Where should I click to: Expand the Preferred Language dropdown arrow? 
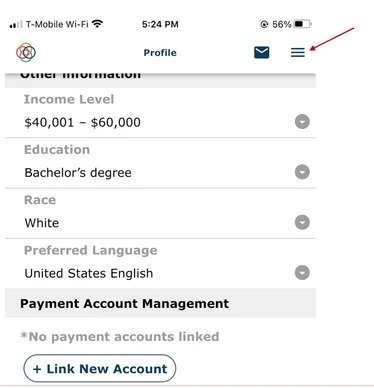tap(302, 273)
